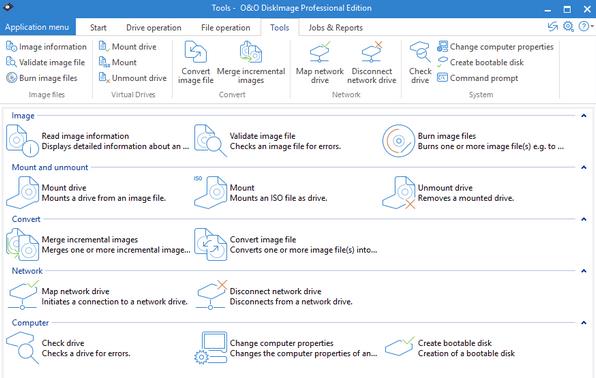Screen dimensions: 596x378
Task: Click 'Merges one or more incremental image' text
Action: (116, 250)
